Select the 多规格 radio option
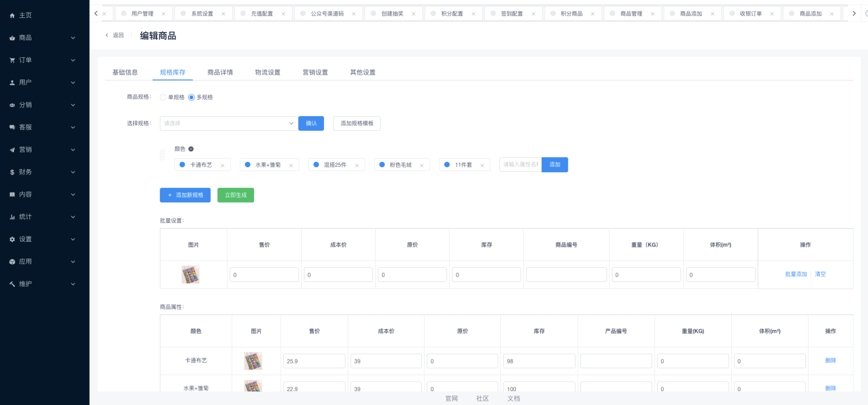868x405 pixels. pos(192,97)
